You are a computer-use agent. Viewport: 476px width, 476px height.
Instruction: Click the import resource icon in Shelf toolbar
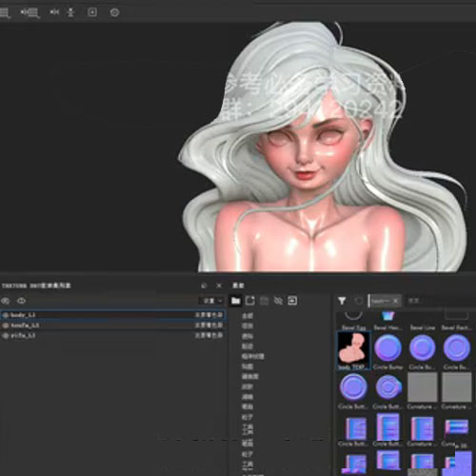[x=292, y=301]
